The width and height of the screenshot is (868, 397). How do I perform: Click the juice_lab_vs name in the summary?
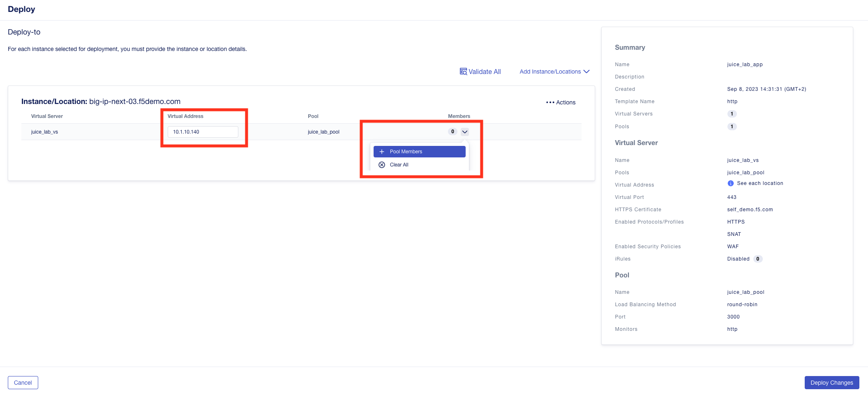click(743, 160)
